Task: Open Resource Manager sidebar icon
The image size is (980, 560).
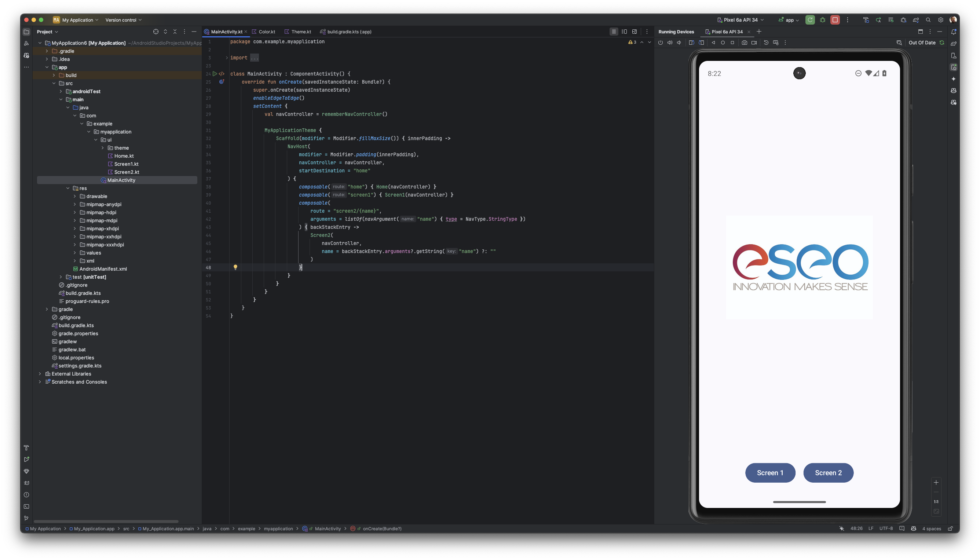Action: click(x=26, y=44)
